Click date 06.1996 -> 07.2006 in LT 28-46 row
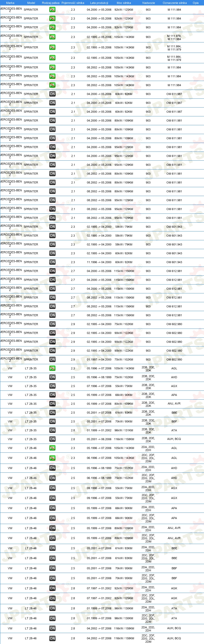Image resolution: width=204 pixels, height=644 pixels. (99, 458)
